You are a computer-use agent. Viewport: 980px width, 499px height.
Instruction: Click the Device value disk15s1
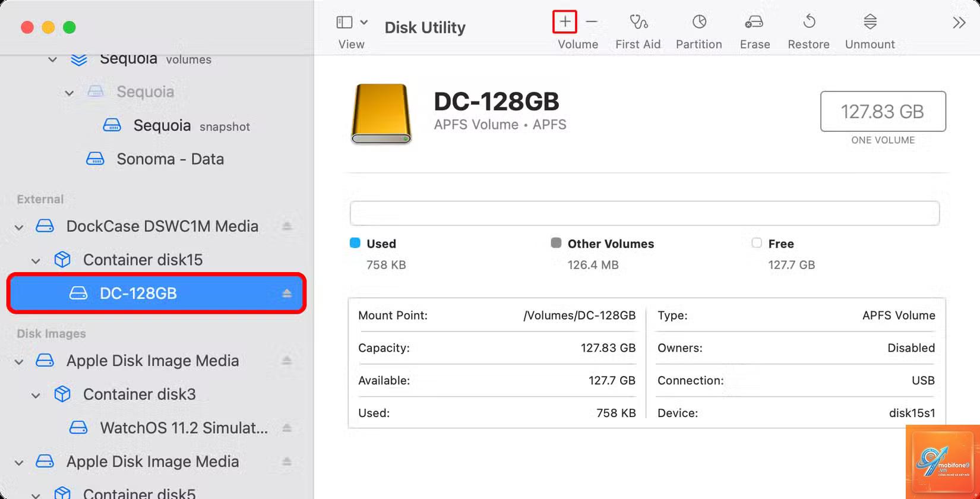912,413
